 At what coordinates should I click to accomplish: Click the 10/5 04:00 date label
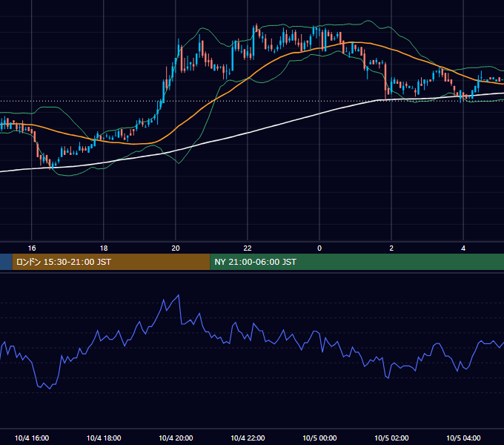click(463, 438)
